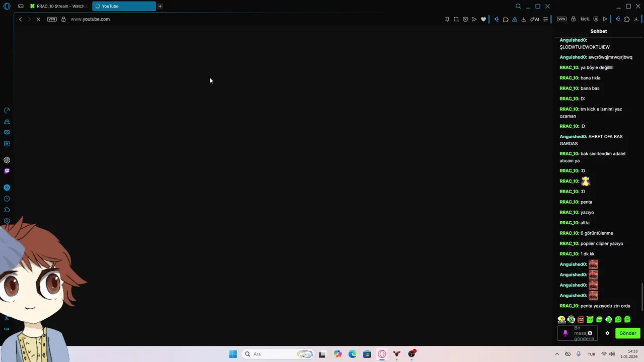Take a snapshot of the page

click(456, 19)
